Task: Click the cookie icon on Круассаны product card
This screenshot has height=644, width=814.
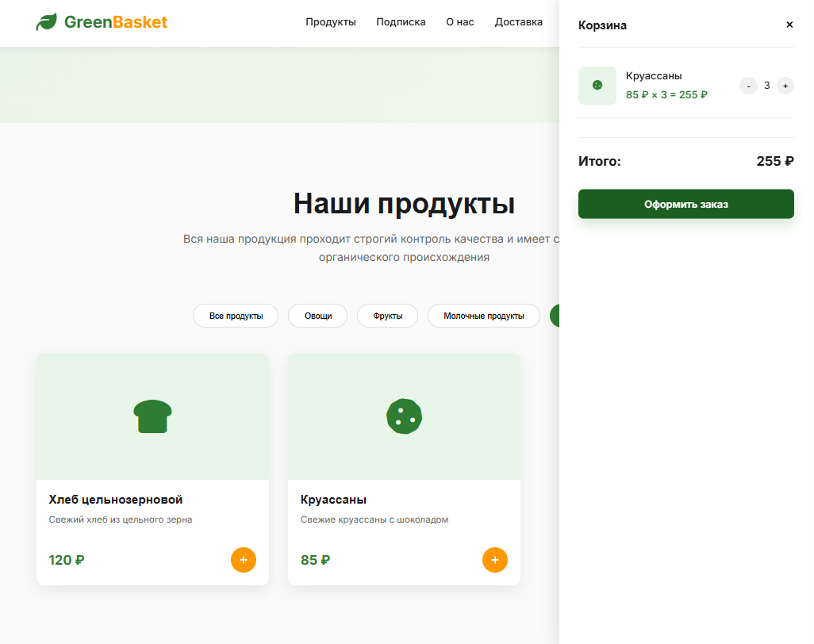Action: (404, 416)
